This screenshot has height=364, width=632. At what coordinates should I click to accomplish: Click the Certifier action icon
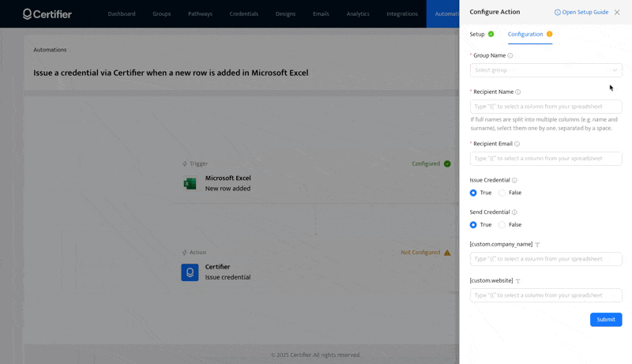click(190, 272)
